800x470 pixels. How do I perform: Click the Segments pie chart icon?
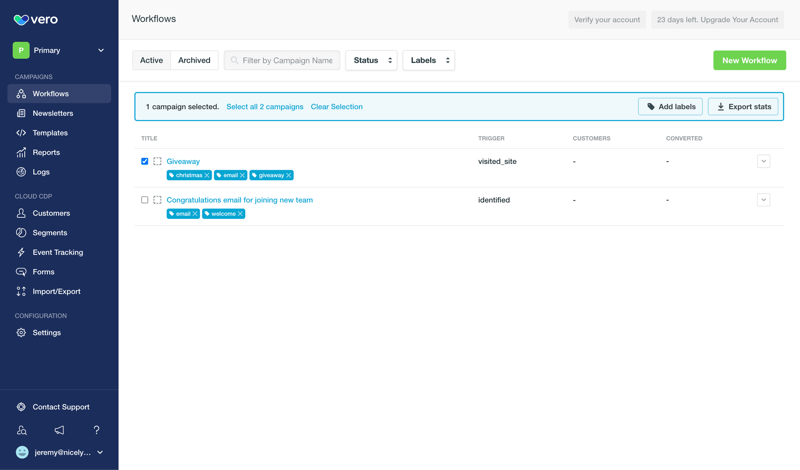point(21,233)
